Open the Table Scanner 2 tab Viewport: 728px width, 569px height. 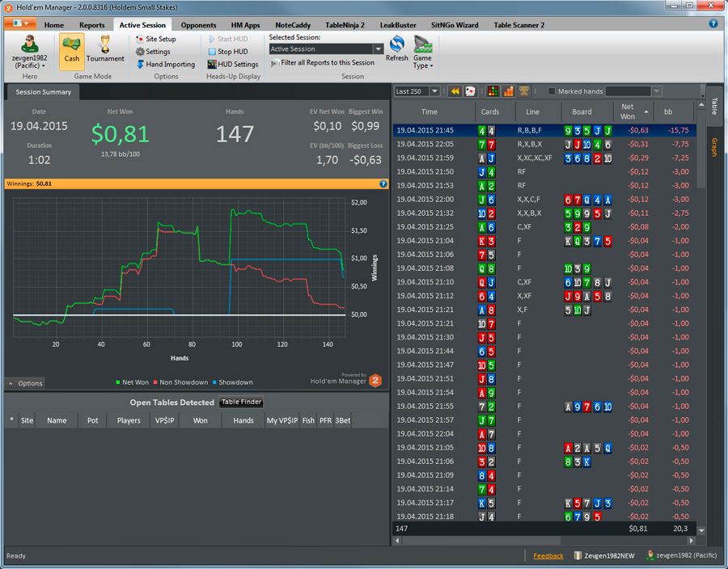pos(519,25)
